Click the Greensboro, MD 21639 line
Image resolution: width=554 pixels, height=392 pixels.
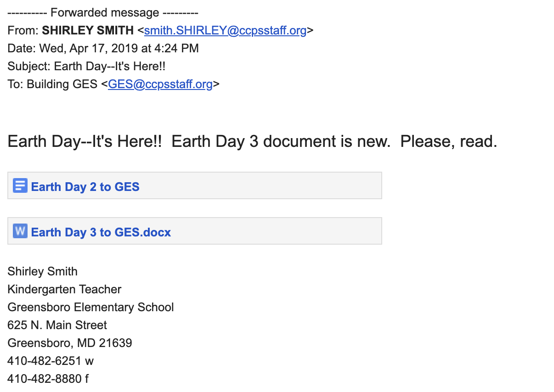click(70, 343)
